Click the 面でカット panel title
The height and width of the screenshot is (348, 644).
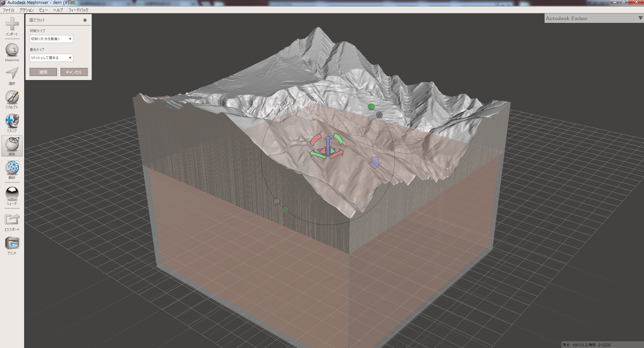coord(38,20)
